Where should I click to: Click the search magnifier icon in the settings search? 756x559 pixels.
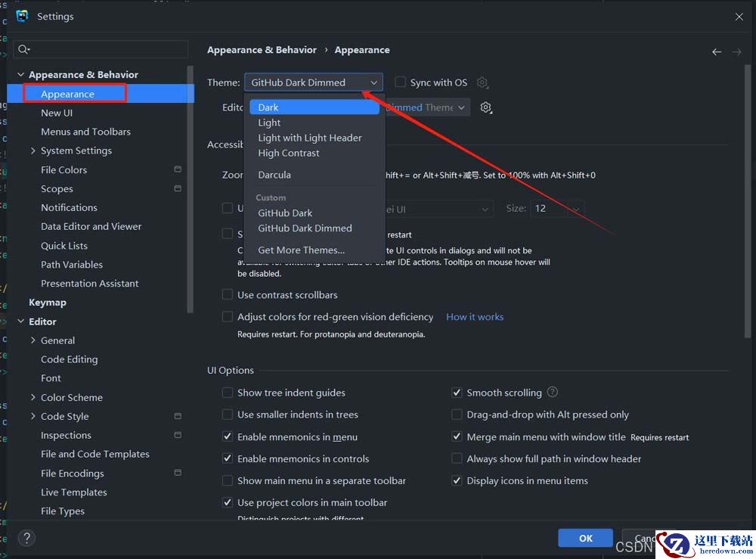click(23, 49)
